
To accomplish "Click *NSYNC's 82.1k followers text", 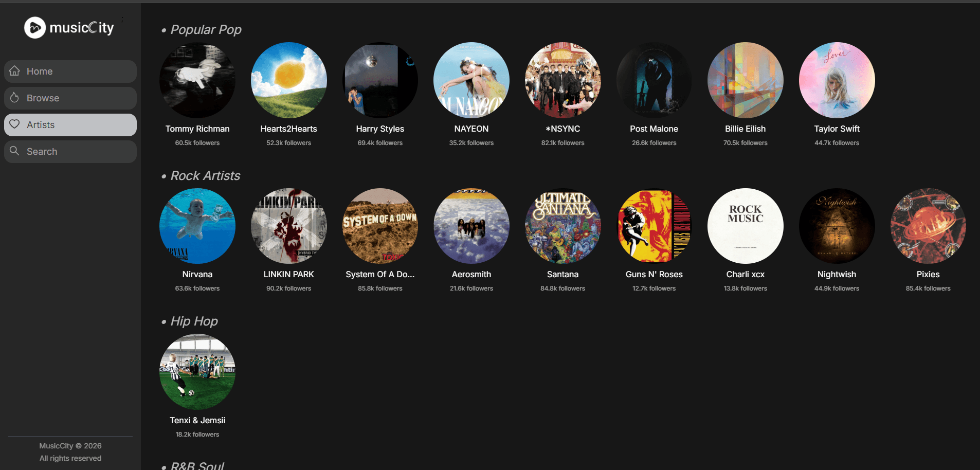I will click(x=563, y=143).
